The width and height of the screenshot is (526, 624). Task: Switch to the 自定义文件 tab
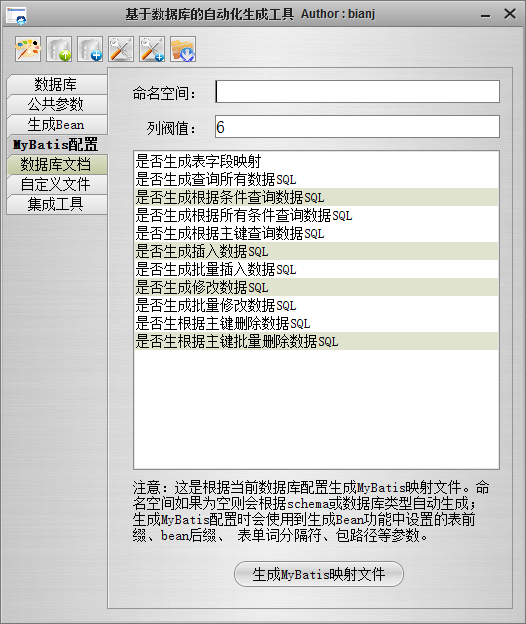[x=57, y=184]
